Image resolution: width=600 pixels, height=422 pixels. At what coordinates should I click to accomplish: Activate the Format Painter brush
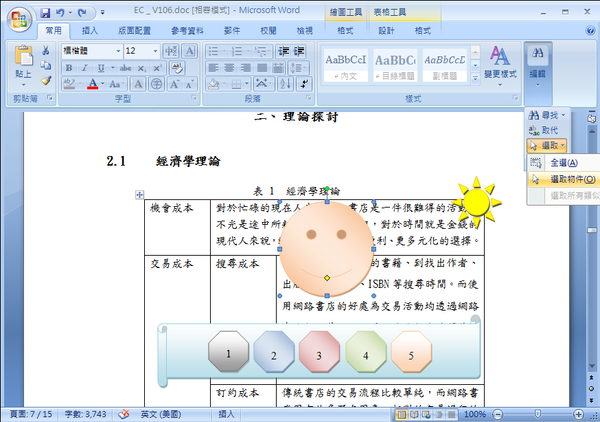tap(46, 80)
